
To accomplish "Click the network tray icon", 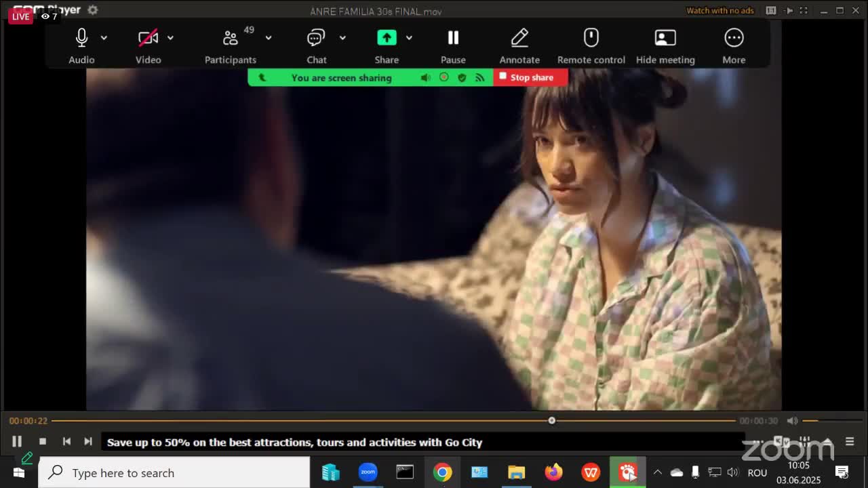I will [714, 472].
